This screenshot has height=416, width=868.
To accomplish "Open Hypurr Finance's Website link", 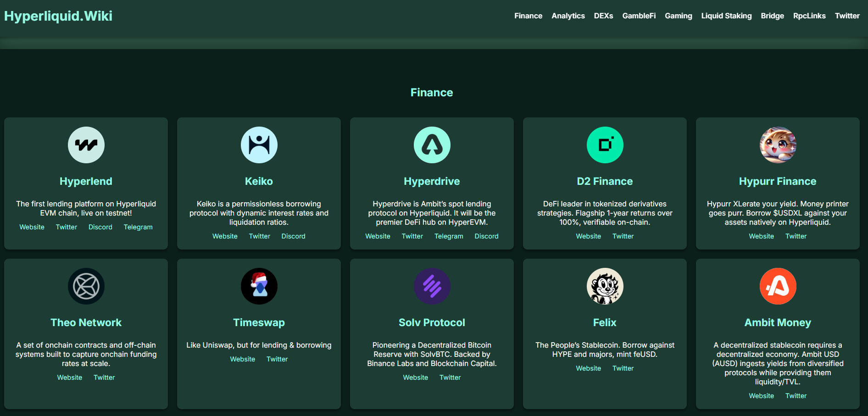I will click(x=762, y=236).
